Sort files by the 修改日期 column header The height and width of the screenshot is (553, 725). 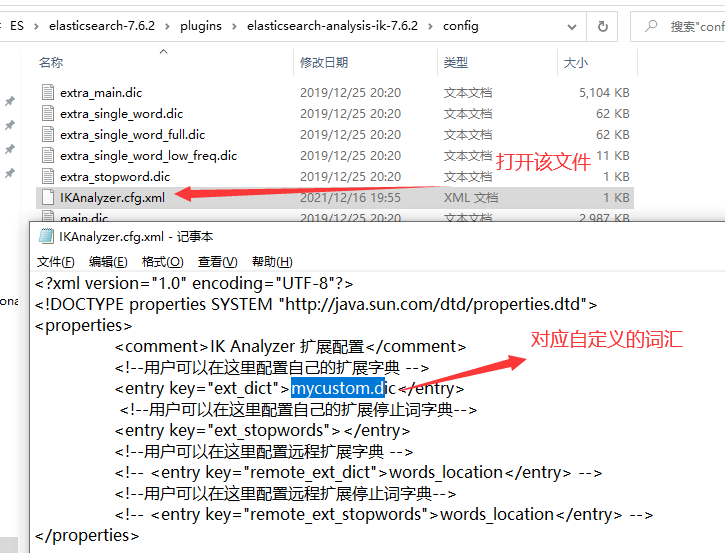324,62
